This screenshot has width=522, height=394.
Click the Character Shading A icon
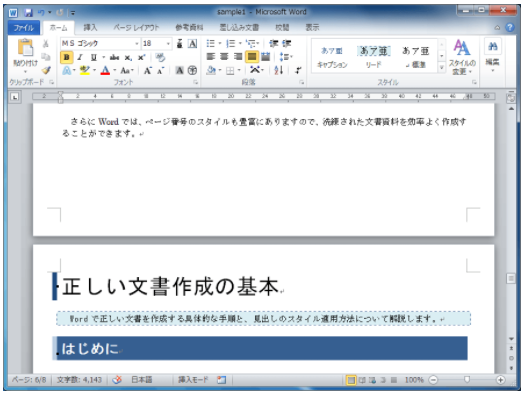(x=179, y=70)
